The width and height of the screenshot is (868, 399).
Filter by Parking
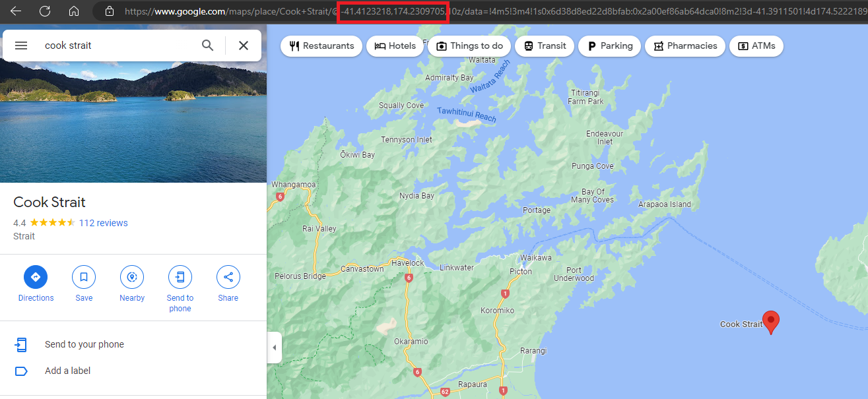(609, 46)
